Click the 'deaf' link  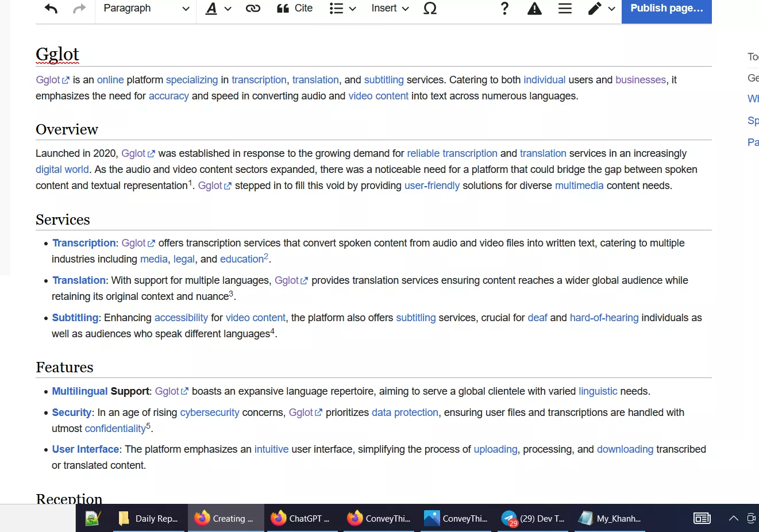point(537,318)
